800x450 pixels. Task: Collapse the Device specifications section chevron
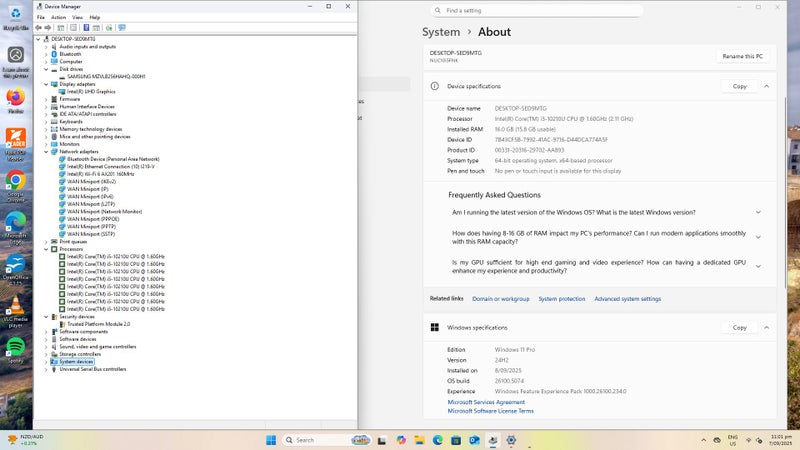[766, 87]
